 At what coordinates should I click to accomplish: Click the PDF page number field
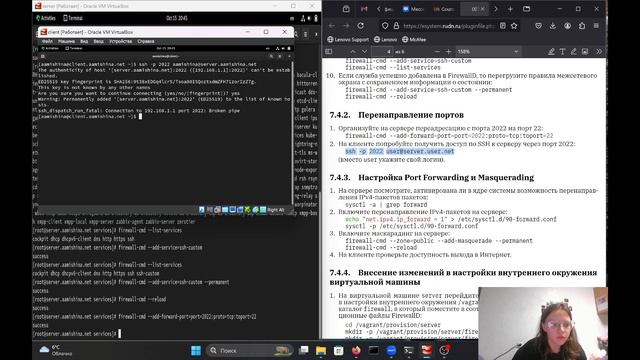382,51
